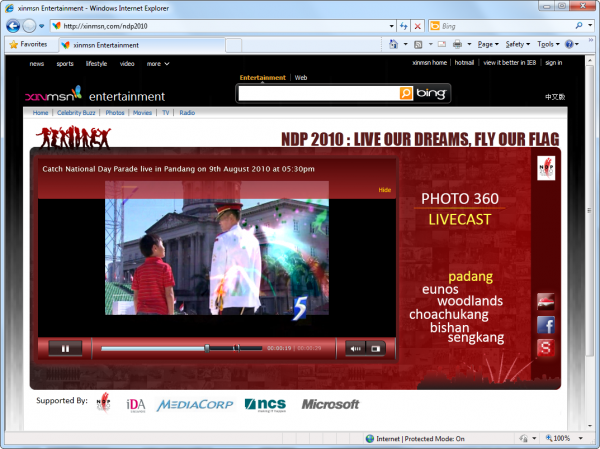The height and width of the screenshot is (449, 600).
Task: Open the TV sub-navigation item
Action: click(x=165, y=113)
